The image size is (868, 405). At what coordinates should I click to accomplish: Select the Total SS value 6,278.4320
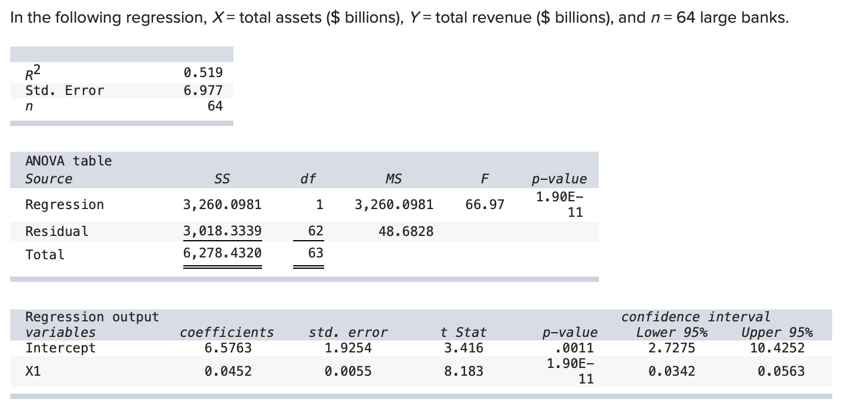point(222,253)
